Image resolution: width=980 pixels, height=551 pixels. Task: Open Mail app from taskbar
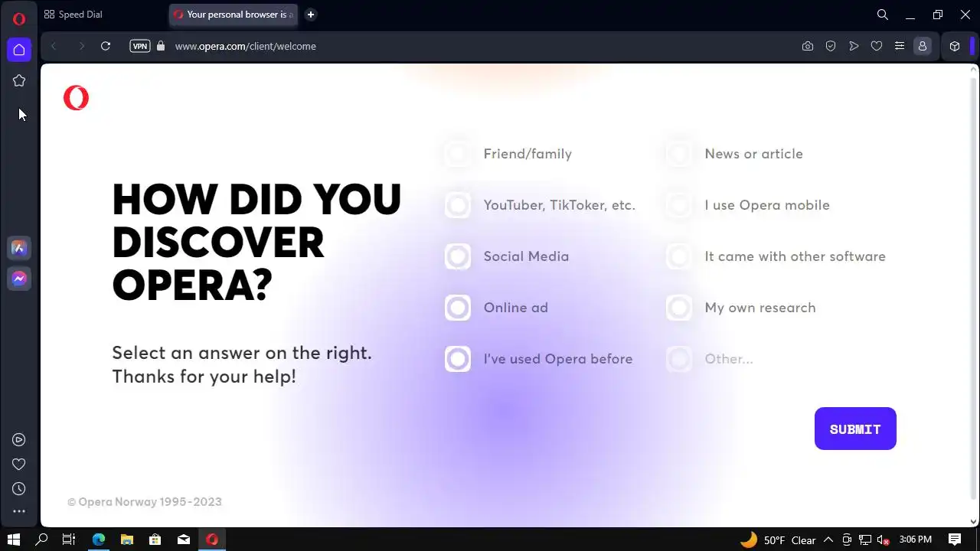tap(184, 540)
